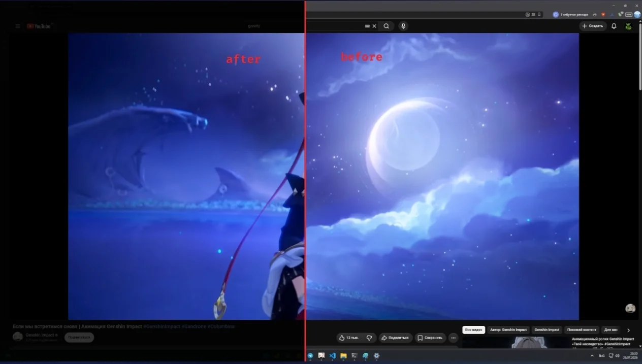This screenshot has width=642, height=364.
Task: Open the notifications bell
Action: tap(614, 26)
